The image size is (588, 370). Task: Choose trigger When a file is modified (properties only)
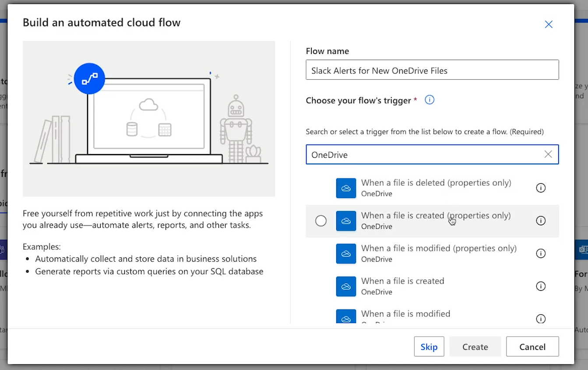coord(432,254)
